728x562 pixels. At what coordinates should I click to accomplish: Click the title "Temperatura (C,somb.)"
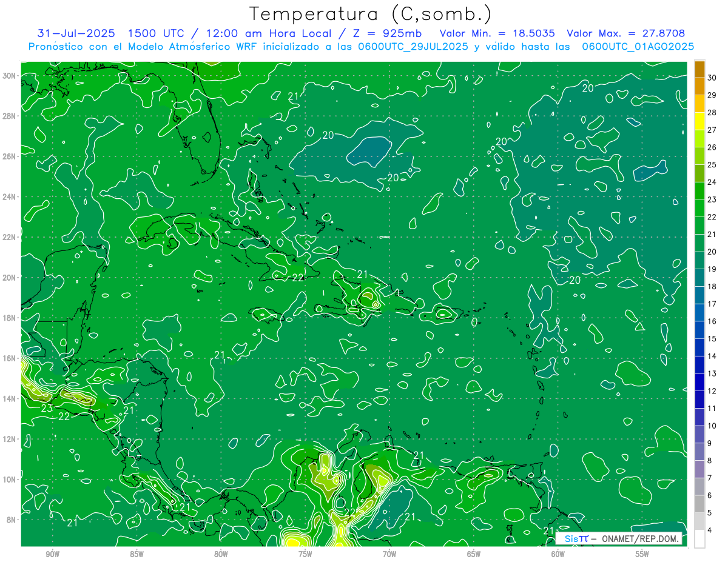click(371, 15)
